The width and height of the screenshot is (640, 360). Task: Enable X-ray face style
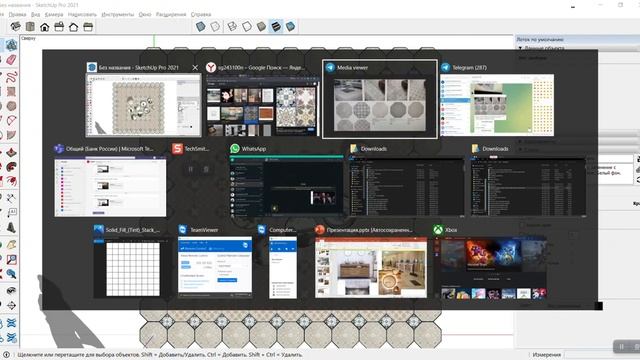tap(200, 27)
